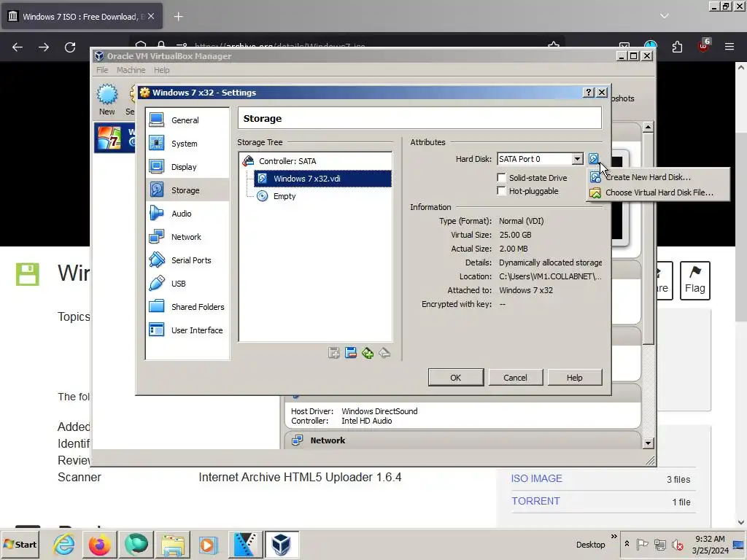747x560 pixels.
Task: Open the Shared Folders settings category
Action: click(x=187, y=307)
